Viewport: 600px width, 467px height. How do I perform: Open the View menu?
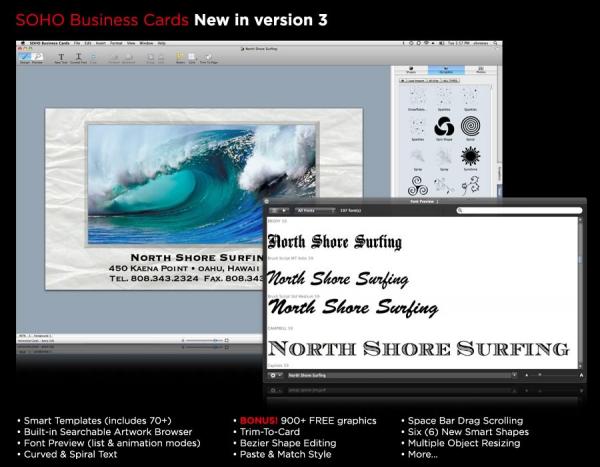click(131, 43)
